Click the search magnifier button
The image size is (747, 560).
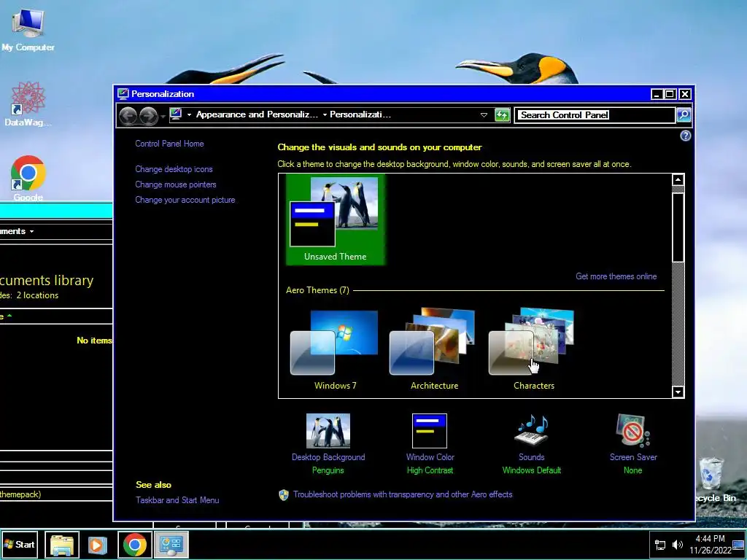tap(683, 114)
